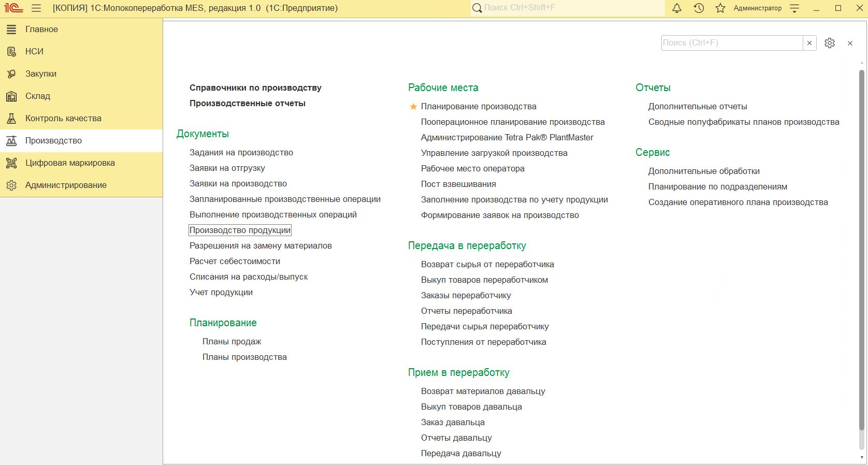Close the function menu panel

tap(850, 43)
